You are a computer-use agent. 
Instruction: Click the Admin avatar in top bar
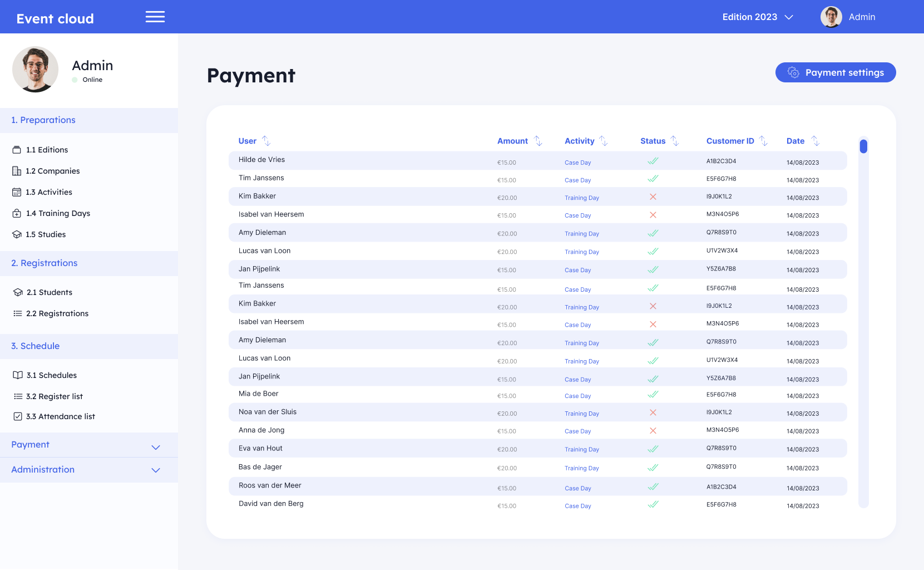pyautogui.click(x=831, y=17)
